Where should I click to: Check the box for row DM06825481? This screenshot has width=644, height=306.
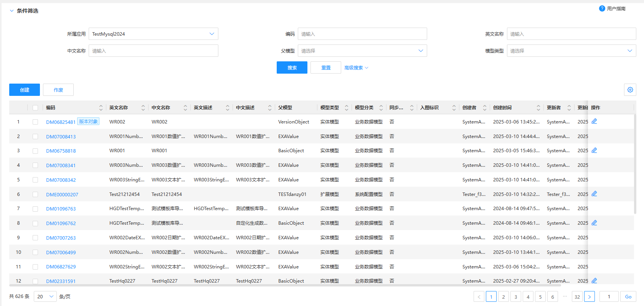point(35,122)
